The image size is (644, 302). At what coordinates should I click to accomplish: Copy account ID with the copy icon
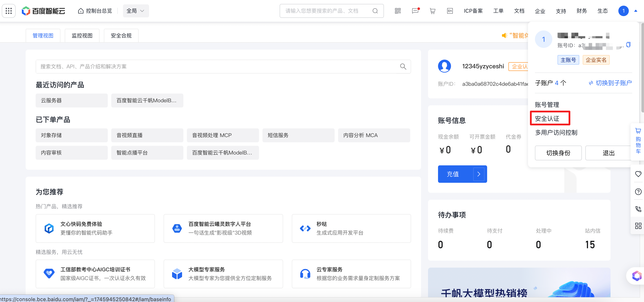(628, 45)
